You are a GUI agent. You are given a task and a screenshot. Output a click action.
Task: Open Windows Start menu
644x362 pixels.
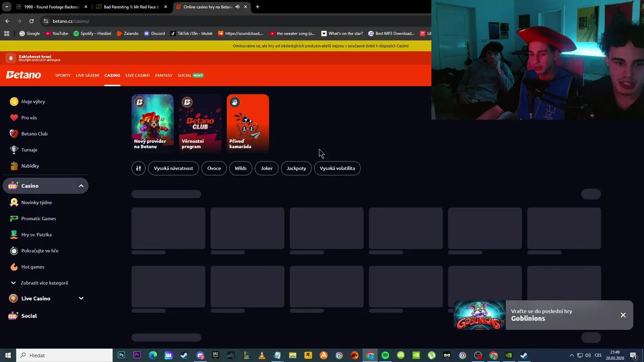[8, 355]
